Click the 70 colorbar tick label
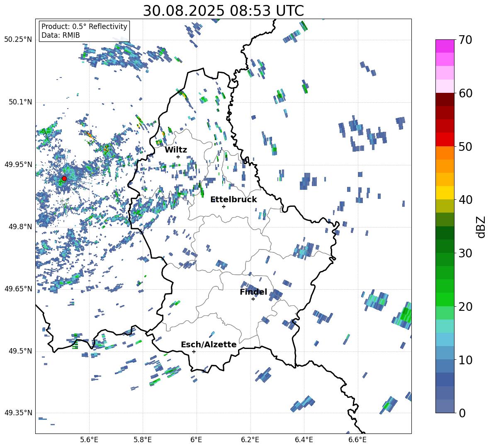Screen dimensions: 491x448 pyautogui.click(x=465, y=40)
